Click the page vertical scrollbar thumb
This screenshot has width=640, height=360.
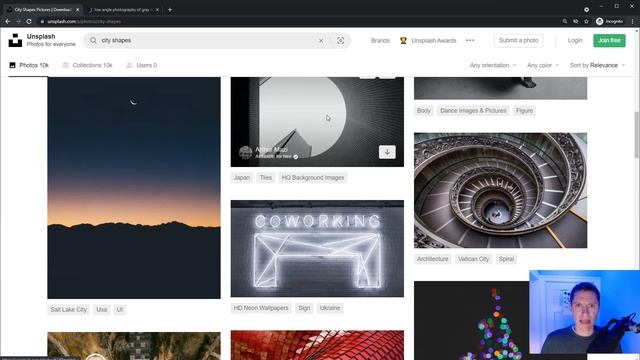pos(636,134)
